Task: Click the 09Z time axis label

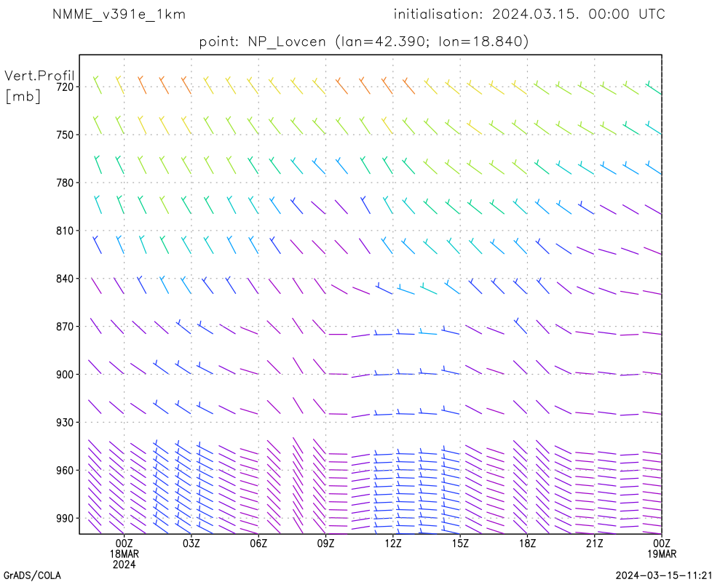Action: pyautogui.click(x=325, y=543)
